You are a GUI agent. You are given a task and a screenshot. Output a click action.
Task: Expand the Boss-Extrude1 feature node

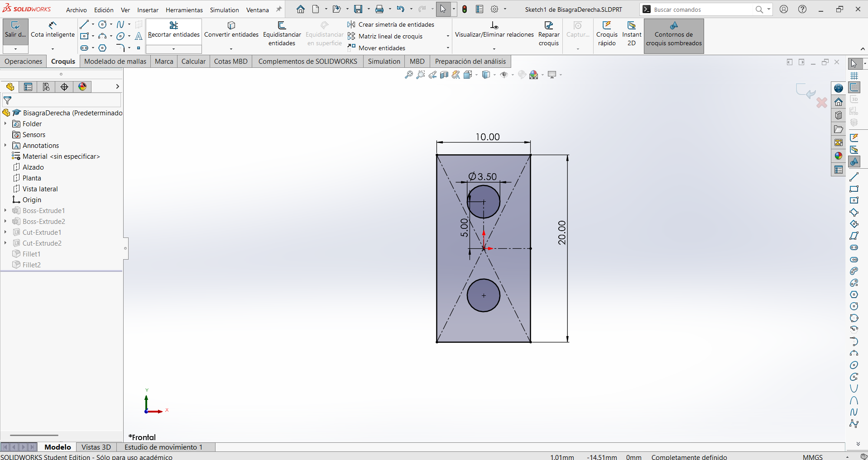(5, 210)
